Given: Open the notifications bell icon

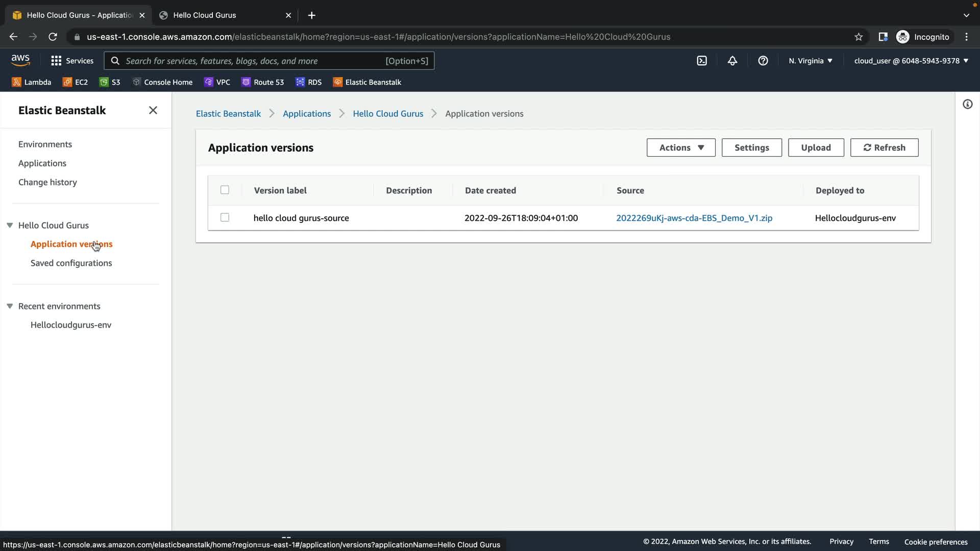Looking at the screenshot, I should pos(732,61).
